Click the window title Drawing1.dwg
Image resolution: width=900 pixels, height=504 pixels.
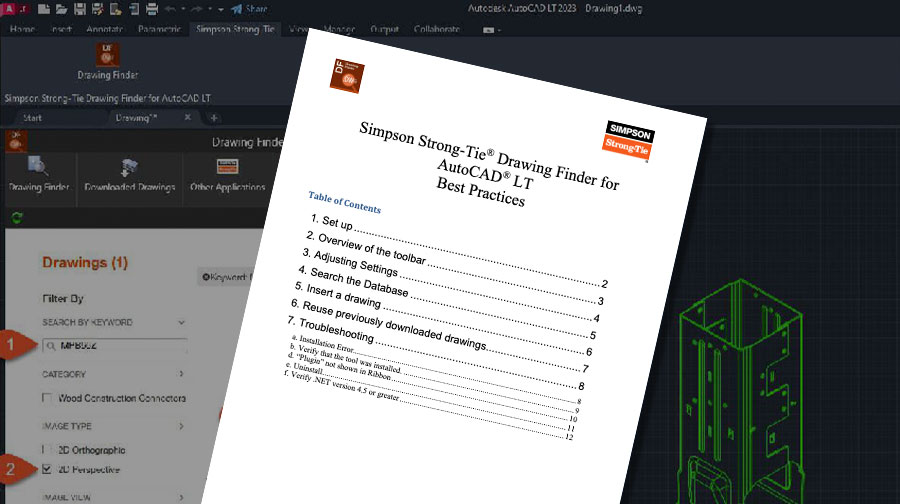click(x=613, y=9)
